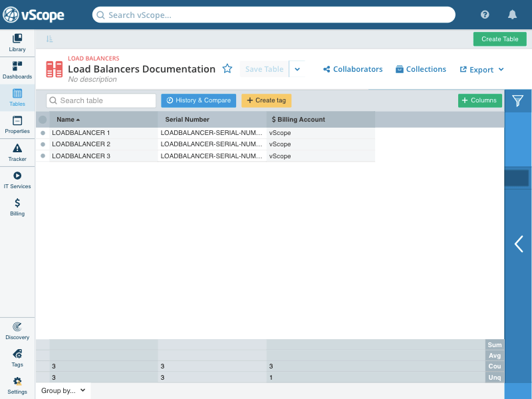Click the LOADBALANCER 3 name cell
This screenshot has width=532, height=399.
104,156
